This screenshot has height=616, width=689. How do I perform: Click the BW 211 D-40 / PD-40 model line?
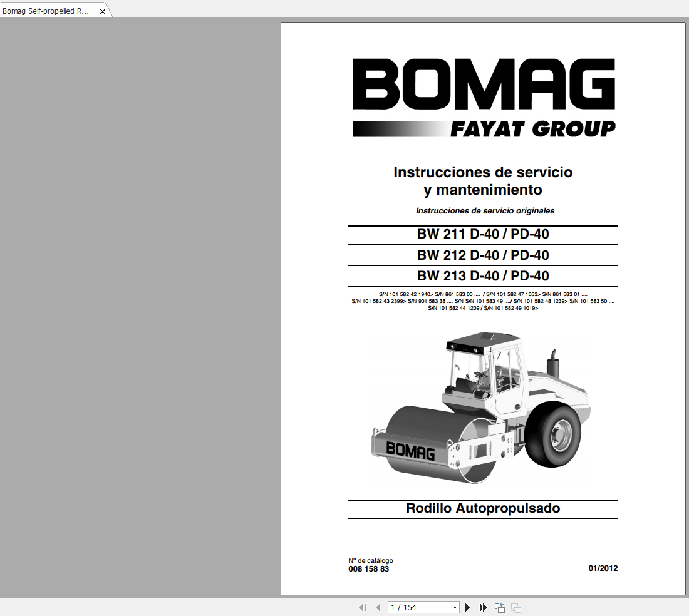(483, 234)
